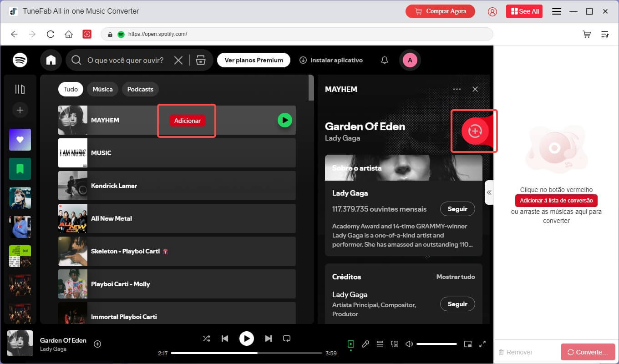Image resolution: width=619 pixels, height=364 pixels.
Task: Open the shopping cart icon
Action: [587, 34]
